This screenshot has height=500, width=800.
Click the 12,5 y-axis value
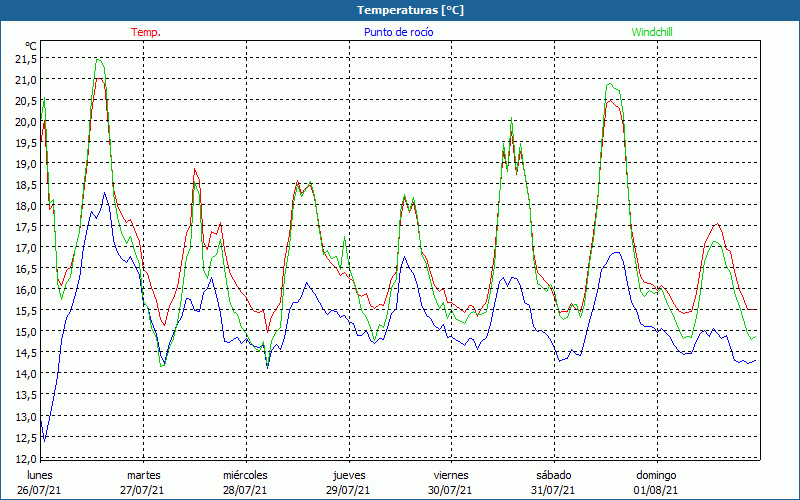(x=26, y=438)
